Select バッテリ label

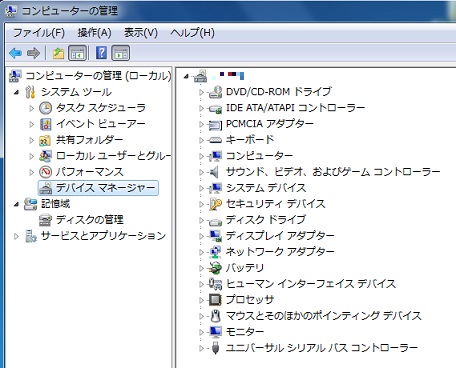point(245,268)
